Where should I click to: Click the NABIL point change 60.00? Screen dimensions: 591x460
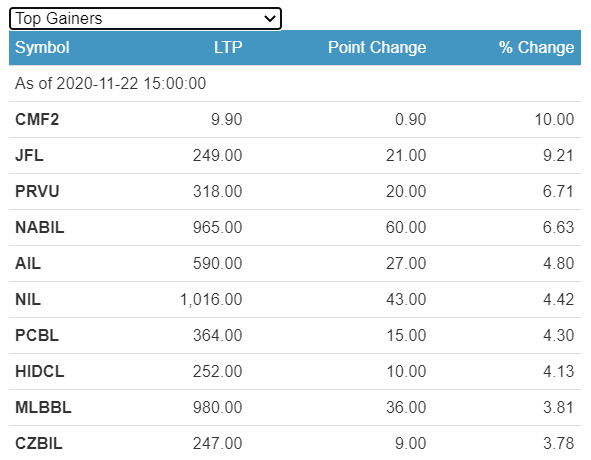[x=406, y=227]
